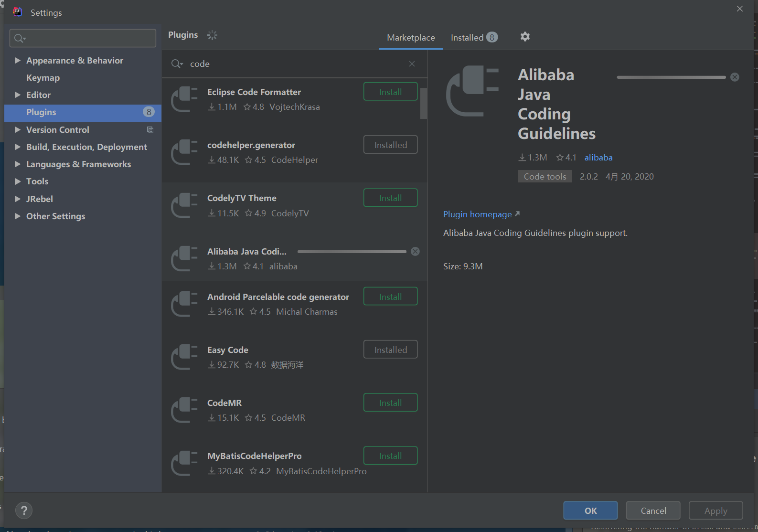Install Android Parcelable code generator

pos(390,297)
